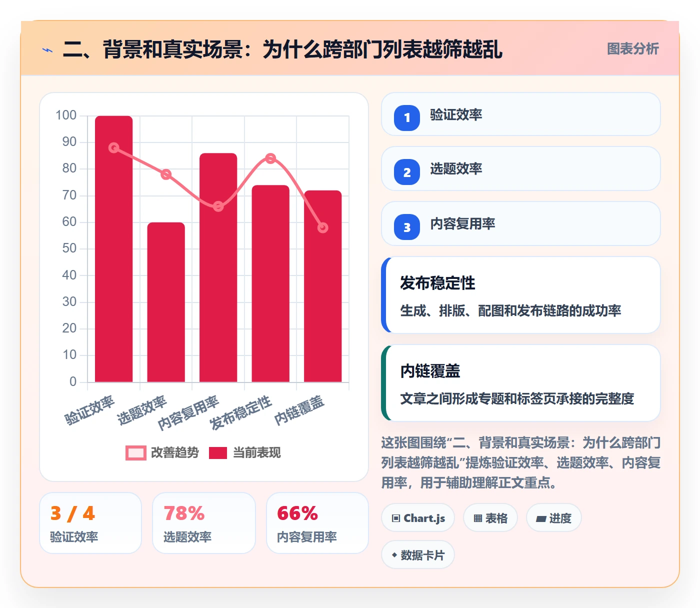Click the lightning bolt icon beside the header title
Viewport: 700px width, 608px height.
(47, 50)
